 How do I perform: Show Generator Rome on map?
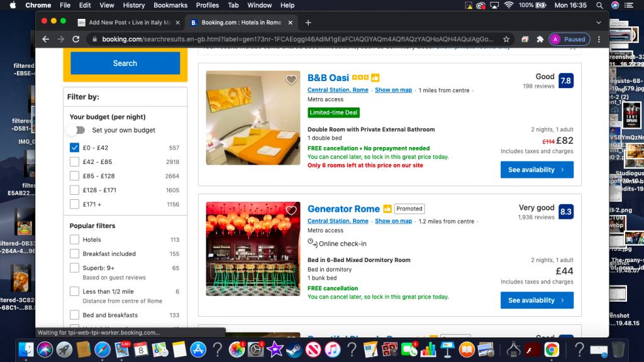(394, 221)
